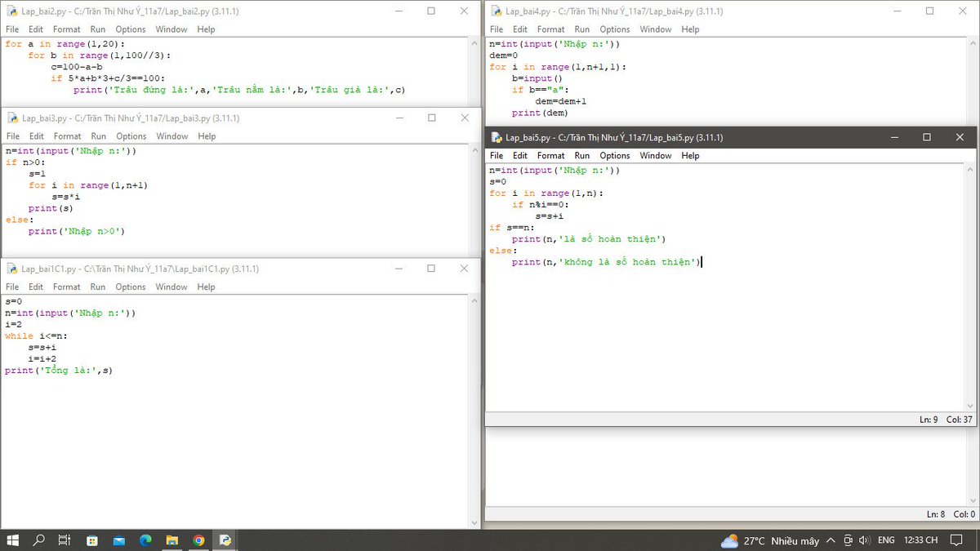
Task: Open the Options menu in Lap_bai4.py
Action: pos(615,29)
